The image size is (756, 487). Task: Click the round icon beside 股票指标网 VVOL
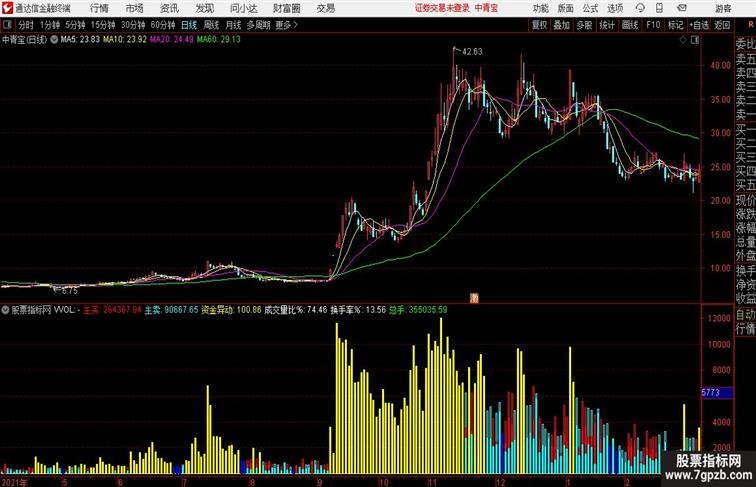5,310
